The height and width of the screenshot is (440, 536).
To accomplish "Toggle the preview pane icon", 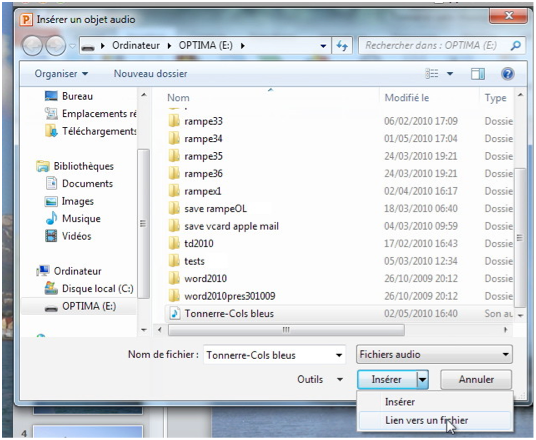I will pos(478,74).
